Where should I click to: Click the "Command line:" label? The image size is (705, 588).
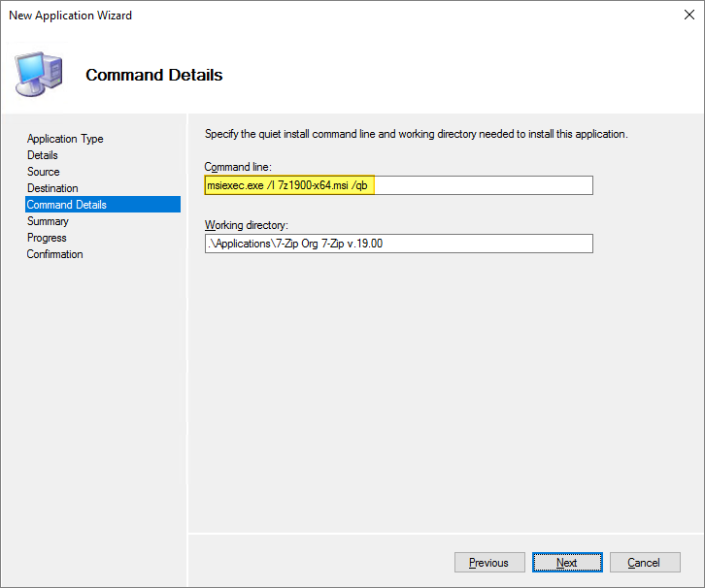point(238,167)
